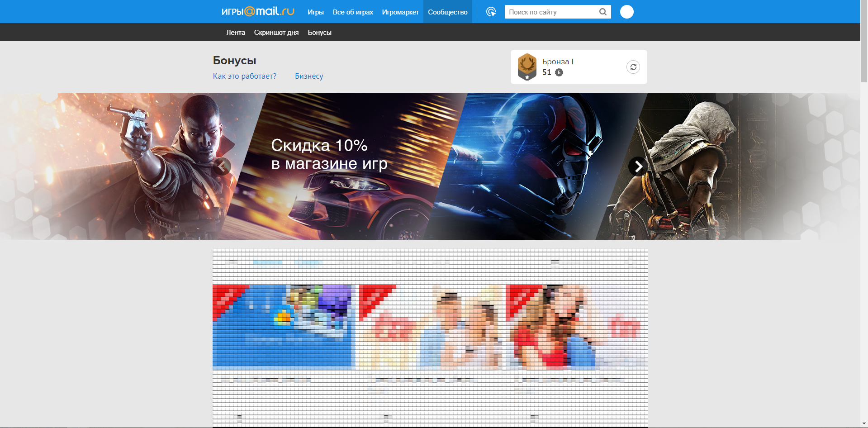868x428 pixels.
Task: Click the scrollbar down arrow
Action: (864, 424)
